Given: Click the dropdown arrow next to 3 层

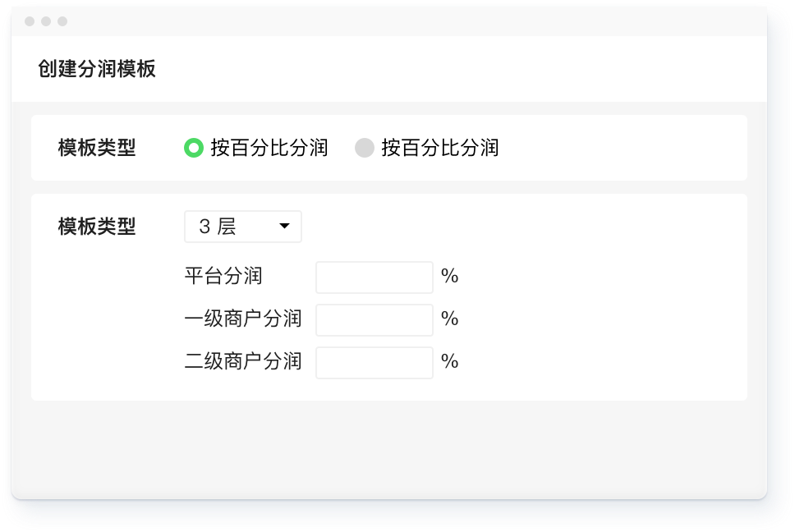Looking at the screenshot, I should click(284, 227).
